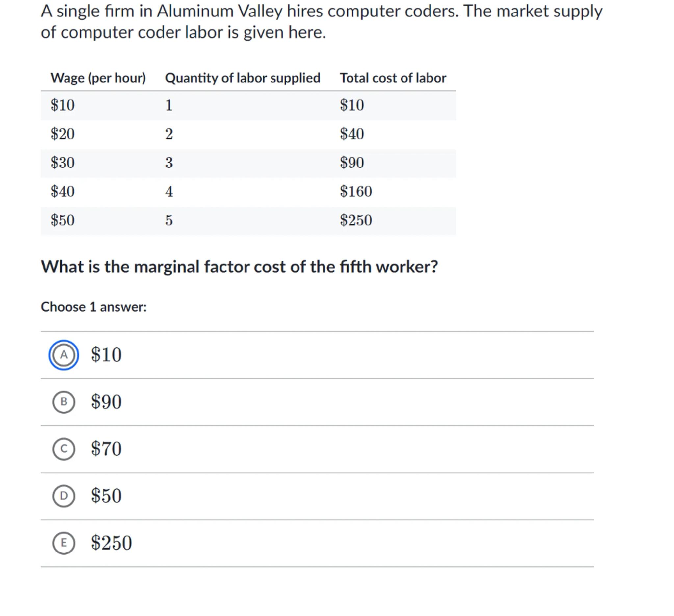
Task: Click the $250 answer choice text
Action: 111,543
